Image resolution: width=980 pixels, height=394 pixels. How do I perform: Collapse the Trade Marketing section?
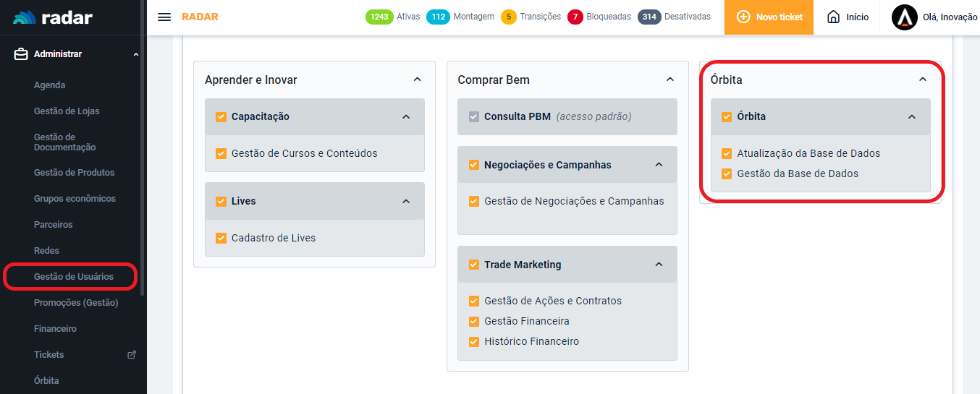pos(659,265)
